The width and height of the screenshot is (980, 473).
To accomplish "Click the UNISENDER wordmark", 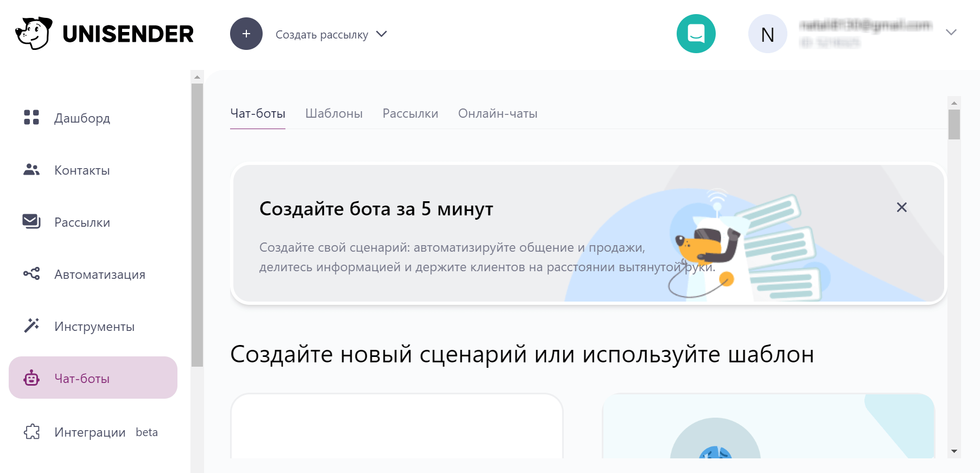I will pyautogui.click(x=128, y=34).
